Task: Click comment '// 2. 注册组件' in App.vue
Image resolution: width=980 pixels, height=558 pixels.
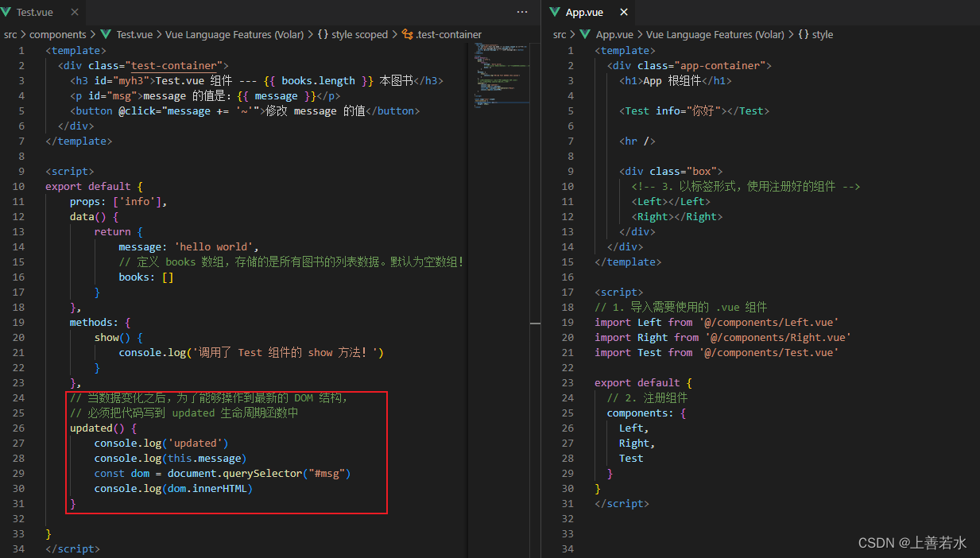Action: [647, 397]
